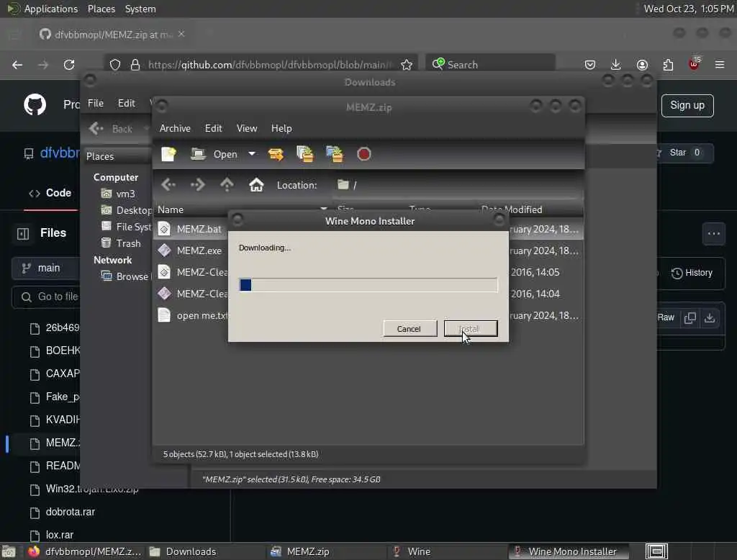Click Back button in Downloads window
Image resolution: width=737 pixels, height=560 pixels.
112,128
